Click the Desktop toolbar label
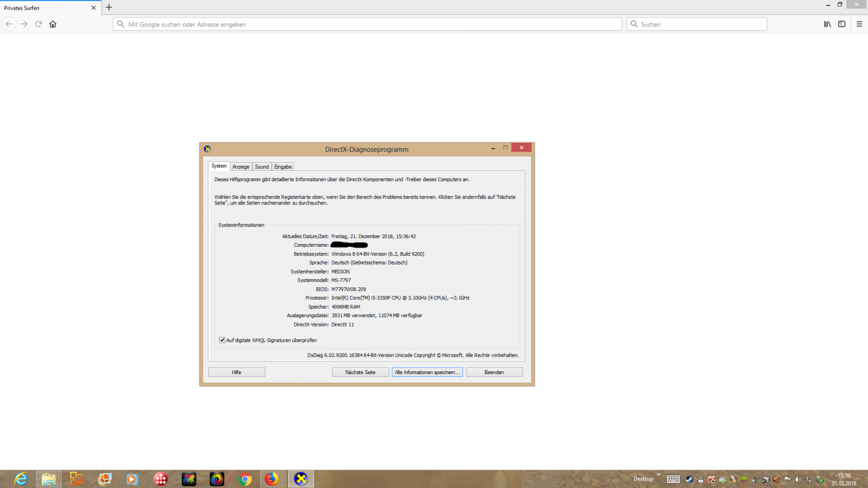The height and width of the screenshot is (488, 868). tap(643, 479)
